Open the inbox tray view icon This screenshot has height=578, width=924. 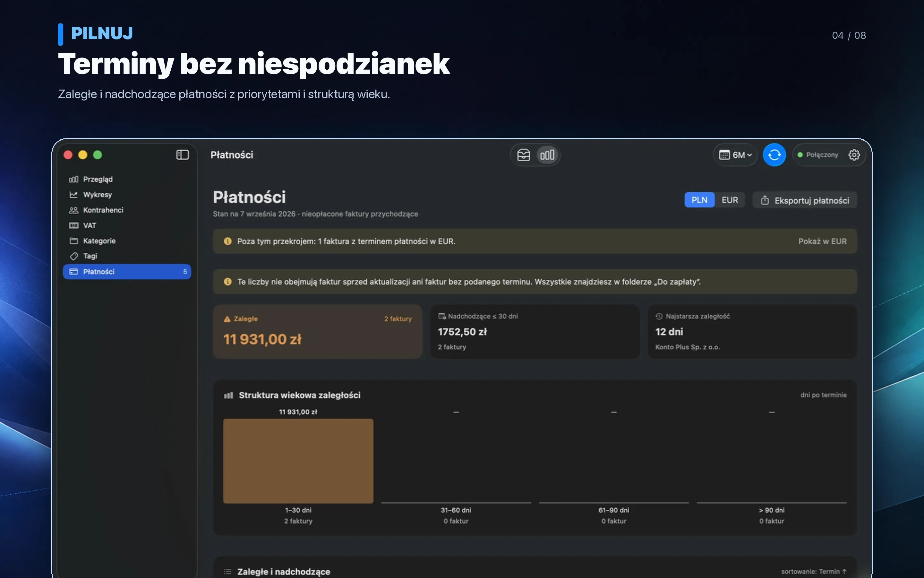(x=524, y=155)
